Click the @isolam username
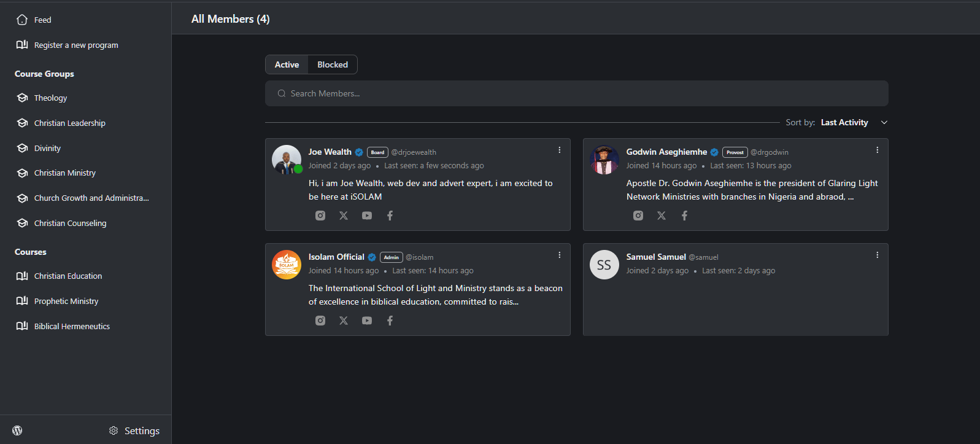This screenshot has width=980, height=444. coord(420,257)
